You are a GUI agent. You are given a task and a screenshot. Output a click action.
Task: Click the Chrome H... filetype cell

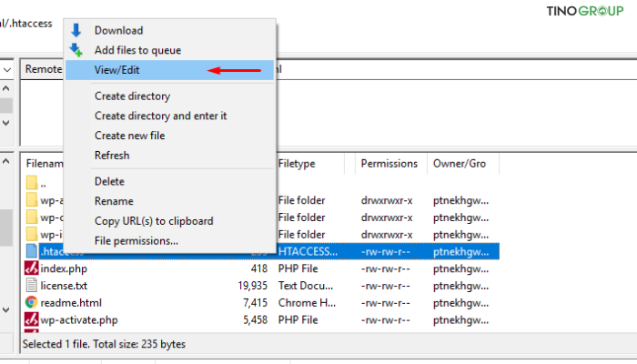308,303
